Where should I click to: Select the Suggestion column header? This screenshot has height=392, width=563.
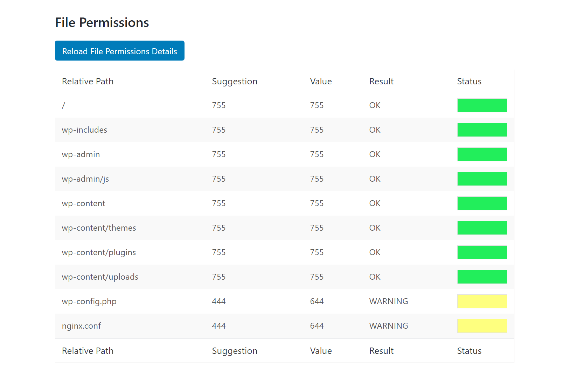pos(234,81)
